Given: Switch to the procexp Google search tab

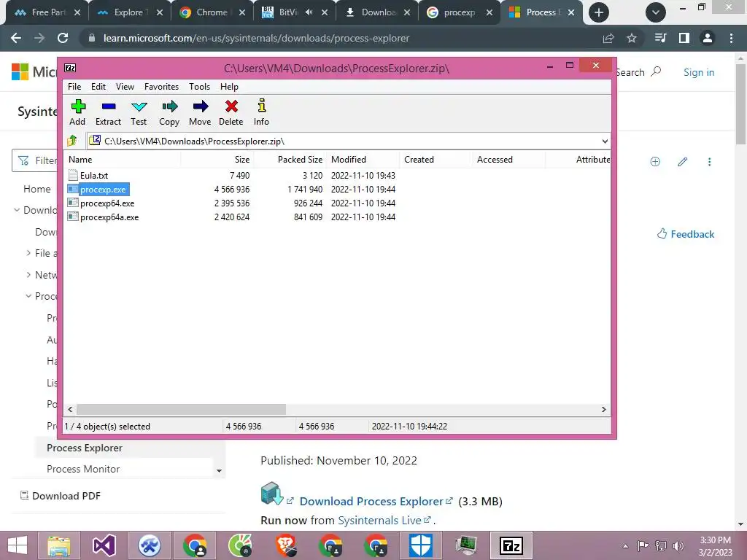Looking at the screenshot, I should coord(460,12).
